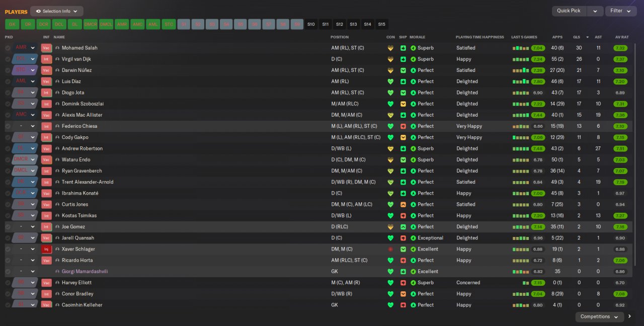
Task: Click the Int badge beside Virgil van Dijk
Action: click(46, 59)
